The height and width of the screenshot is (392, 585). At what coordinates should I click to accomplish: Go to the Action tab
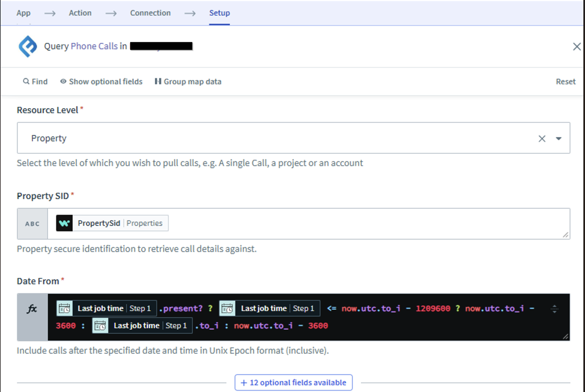click(80, 13)
